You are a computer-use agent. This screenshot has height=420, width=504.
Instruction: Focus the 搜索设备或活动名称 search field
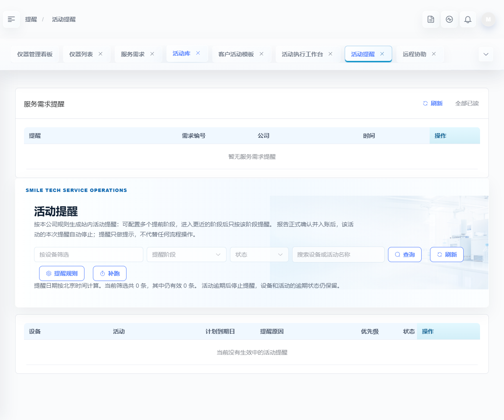pos(338,255)
